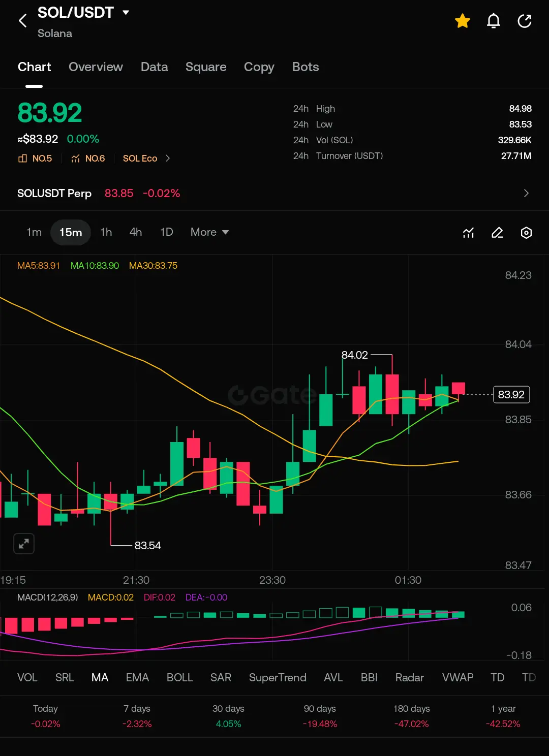
Task: Open the SOL Eco category link
Action: click(140, 159)
